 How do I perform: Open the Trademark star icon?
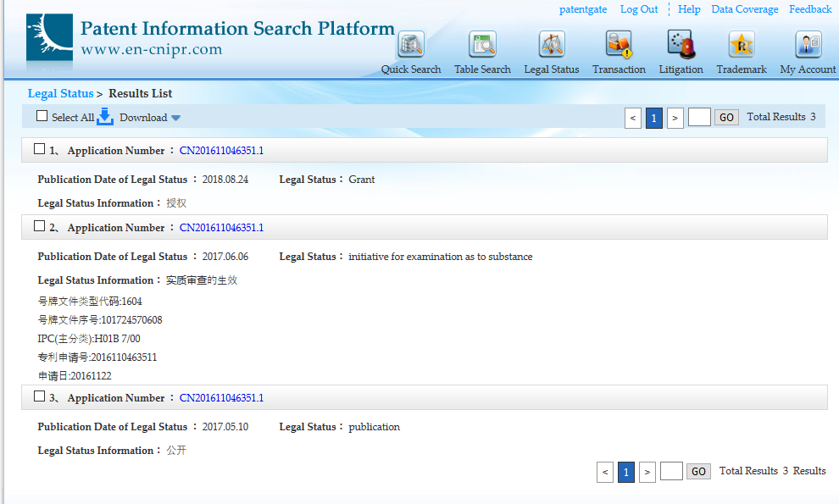pyautogui.click(x=742, y=44)
